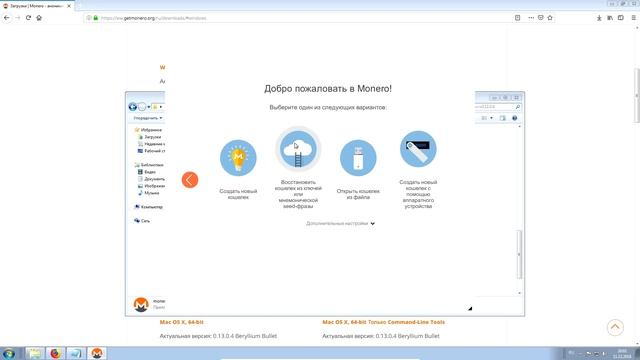Open the Firefox home page button
Image resolution: width=640 pixels, height=360 pixels.
39,18
